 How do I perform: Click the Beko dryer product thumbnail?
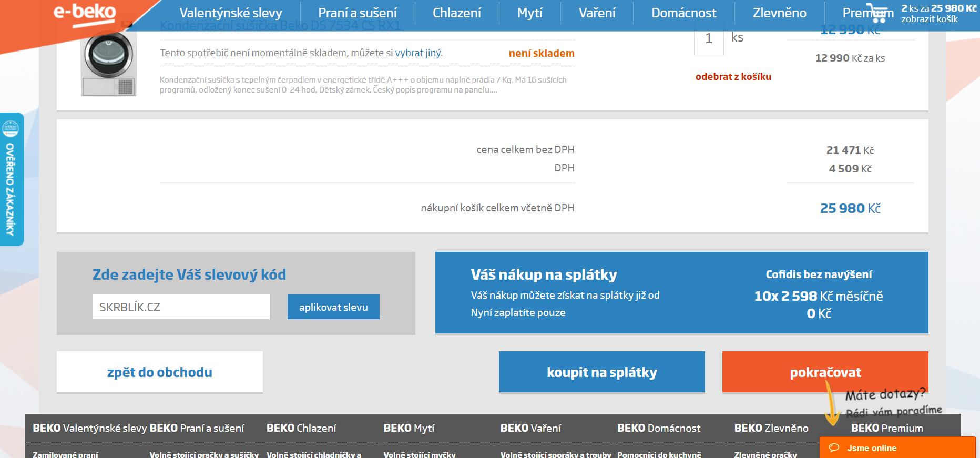(x=109, y=63)
